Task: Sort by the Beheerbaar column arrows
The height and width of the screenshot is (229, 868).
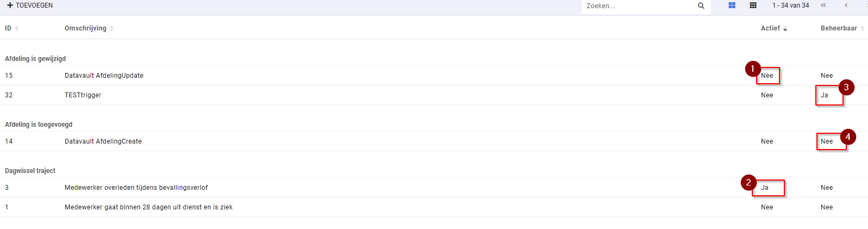Action: (x=862, y=29)
